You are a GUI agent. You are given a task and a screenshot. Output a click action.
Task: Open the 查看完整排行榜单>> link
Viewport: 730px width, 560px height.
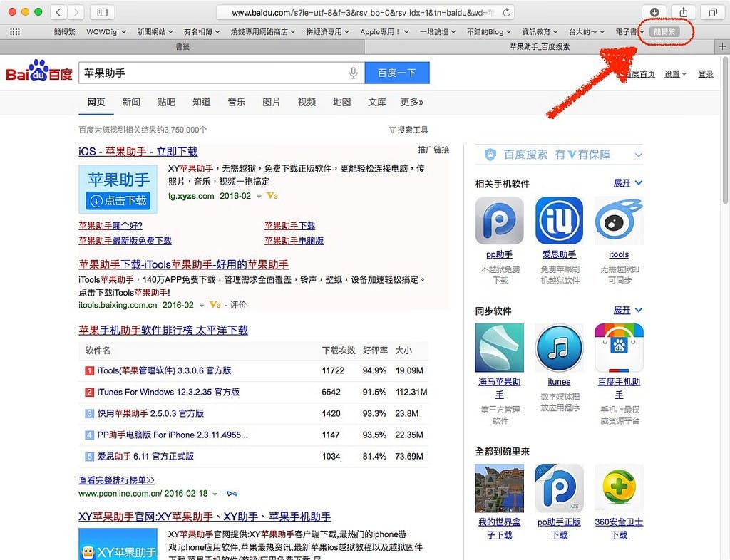click(x=116, y=480)
